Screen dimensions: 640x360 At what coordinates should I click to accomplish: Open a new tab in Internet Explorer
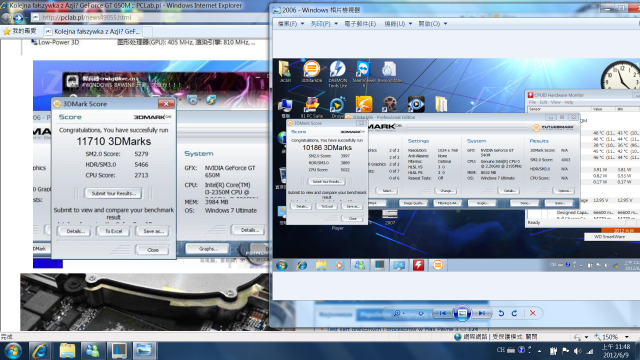coord(148,31)
